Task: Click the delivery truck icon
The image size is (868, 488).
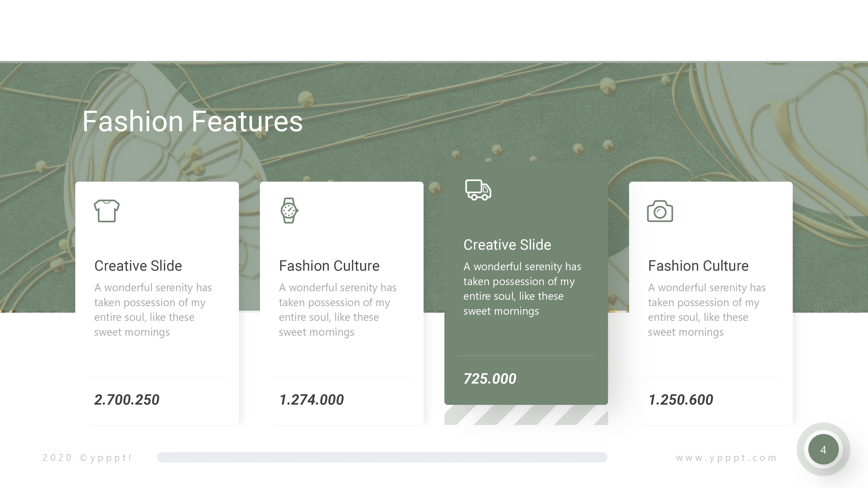Action: (478, 190)
